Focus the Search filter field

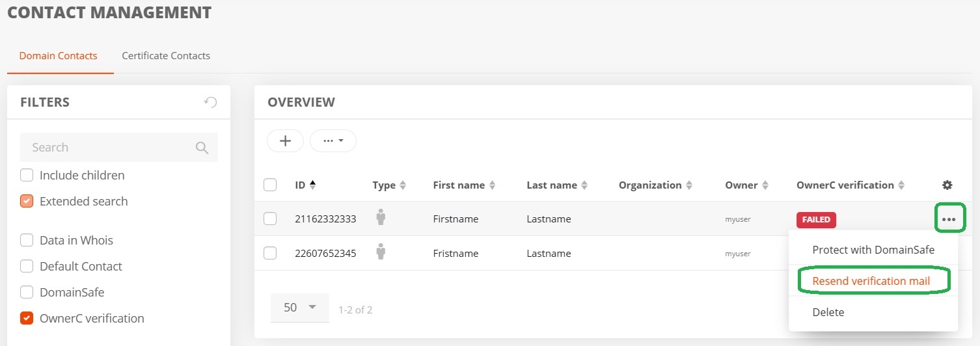[119, 148]
